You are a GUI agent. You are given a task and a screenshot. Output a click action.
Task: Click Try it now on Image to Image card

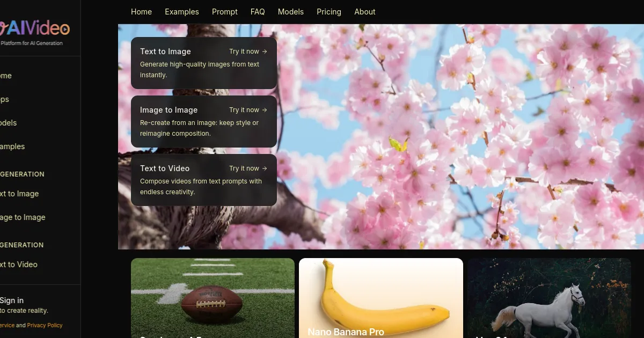coord(247,109)
